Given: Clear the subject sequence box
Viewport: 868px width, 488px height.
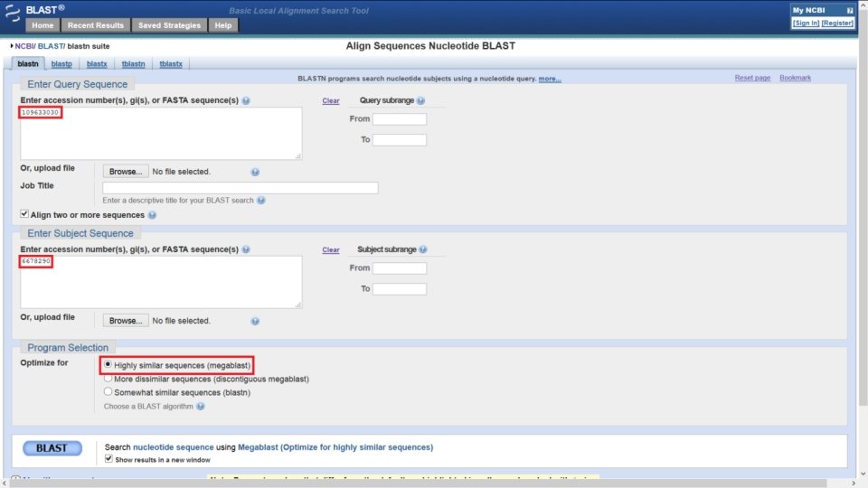Looking at the screenshot, I should (x=331, y=250).
